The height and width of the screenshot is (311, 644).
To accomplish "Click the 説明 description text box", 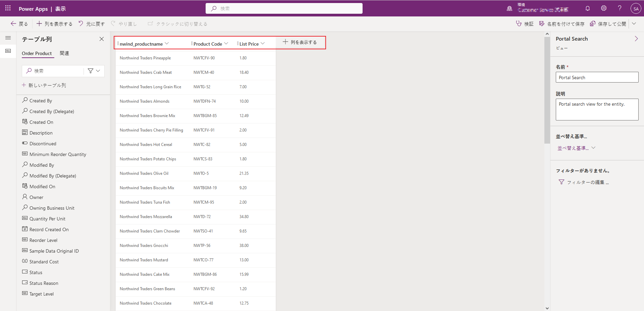I will (597, 109).
